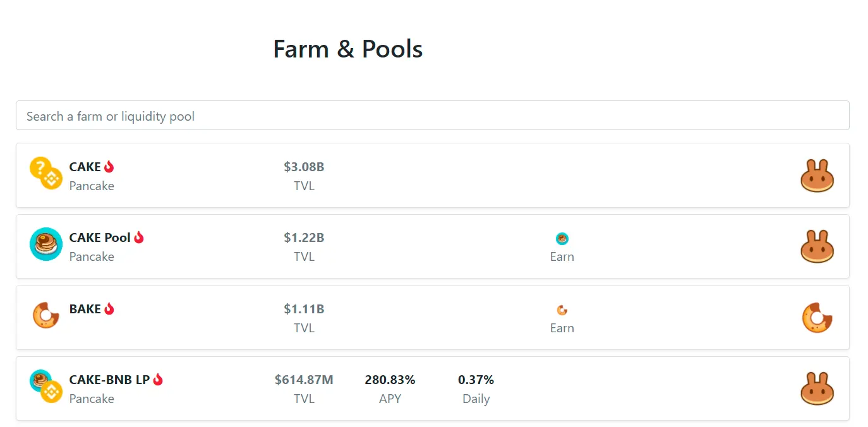This screenshot has width=868, height=427.
Task: Click small earn donut icon in BAKE row
Action: tap(562, 310)
